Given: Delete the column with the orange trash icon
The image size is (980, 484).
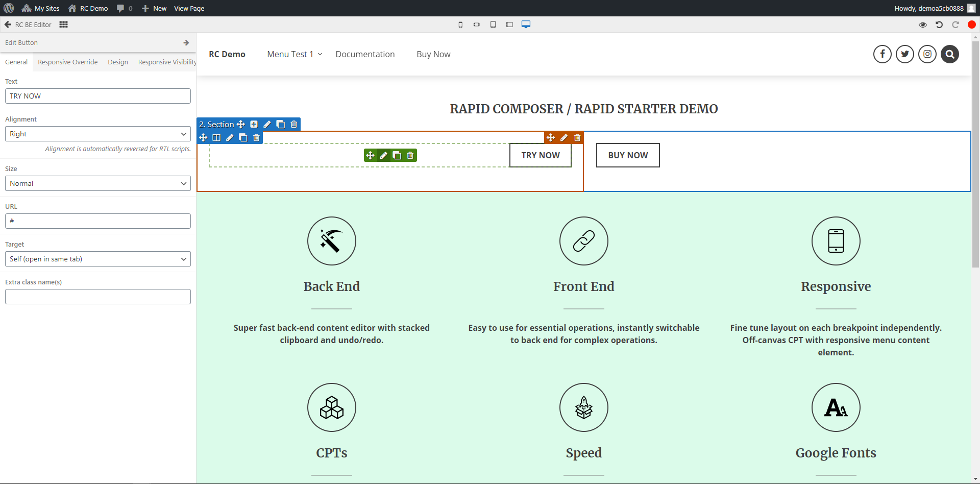Looking at the screenshot, I should pos(577,137).
